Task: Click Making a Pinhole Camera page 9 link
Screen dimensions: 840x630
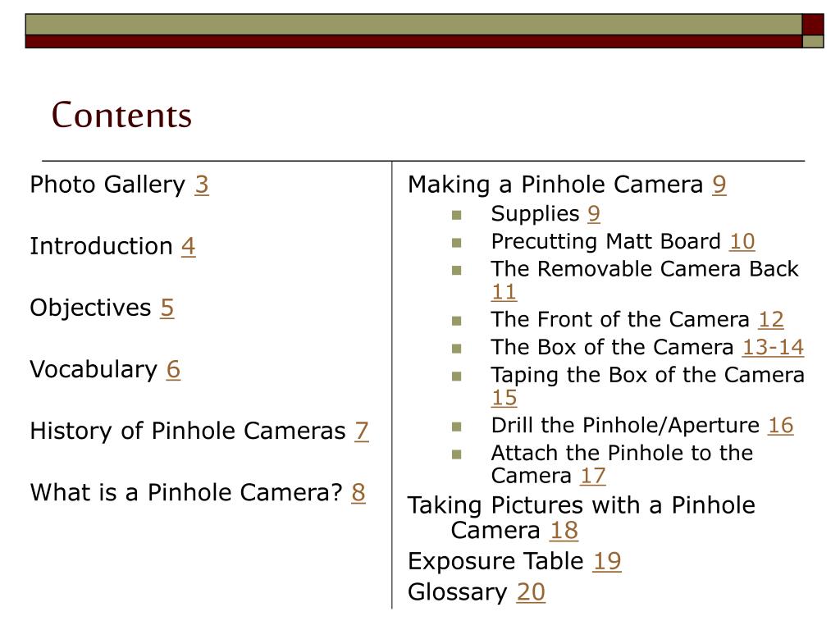Action: [x=719, y=185]
